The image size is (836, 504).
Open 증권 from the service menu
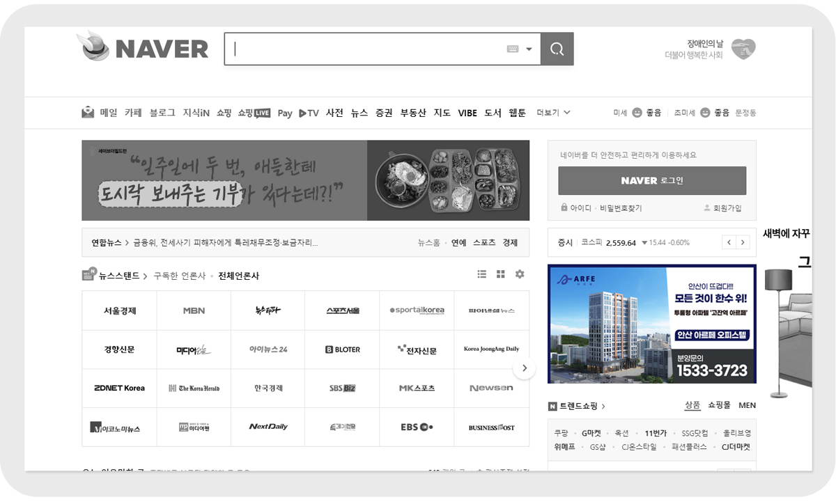point(384,113)
